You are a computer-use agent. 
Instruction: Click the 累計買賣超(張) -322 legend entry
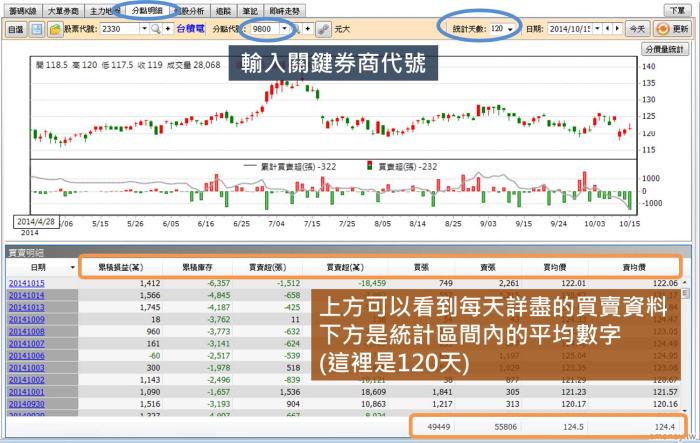pos(290,167)
